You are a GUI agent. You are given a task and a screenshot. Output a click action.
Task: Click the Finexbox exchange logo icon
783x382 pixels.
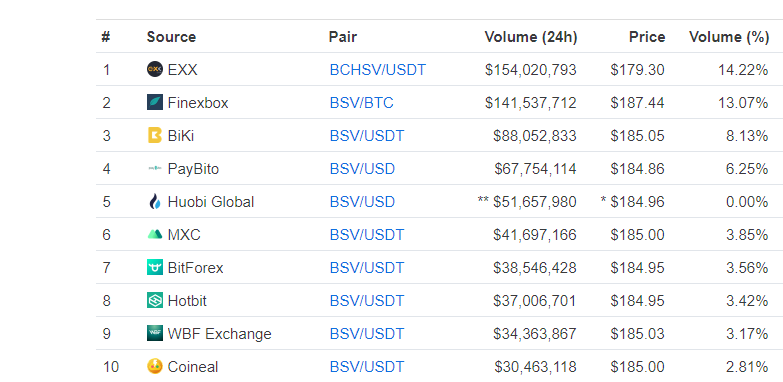click(155, 102)
